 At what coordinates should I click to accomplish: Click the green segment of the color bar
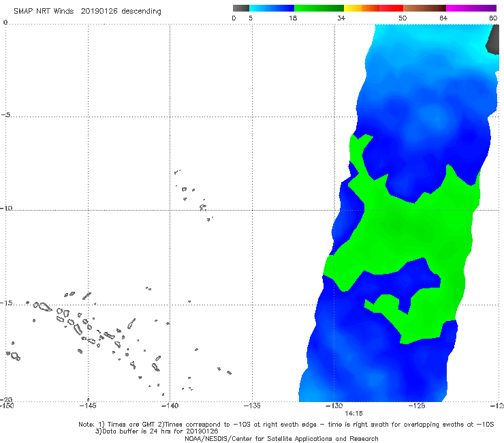tap(319, 8)
